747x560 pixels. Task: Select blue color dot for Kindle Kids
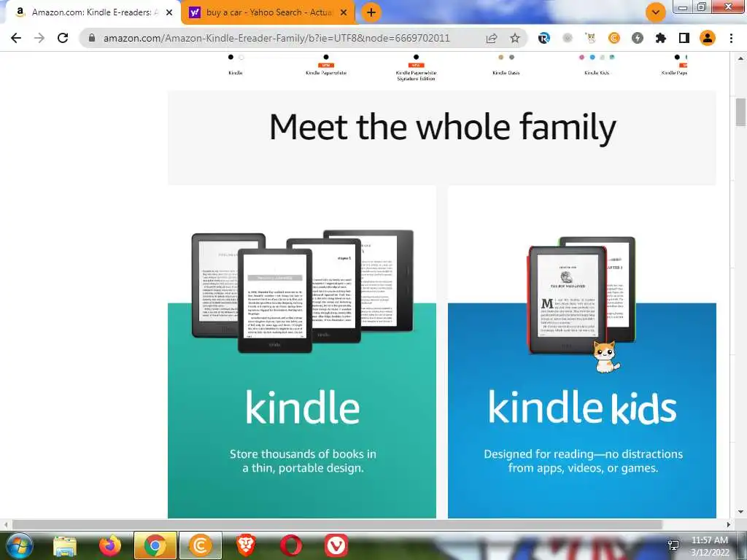tap(592, 57)
